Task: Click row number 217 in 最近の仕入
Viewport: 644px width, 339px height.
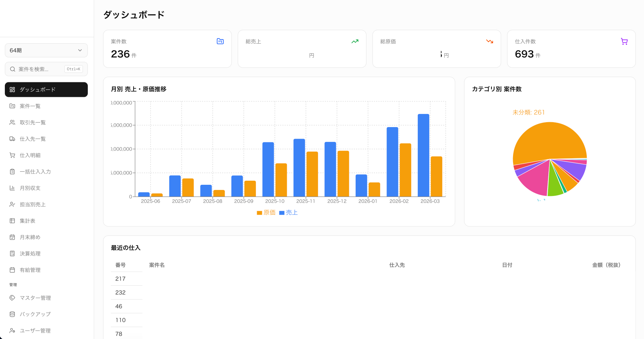Action: click(x=121, y=279)
